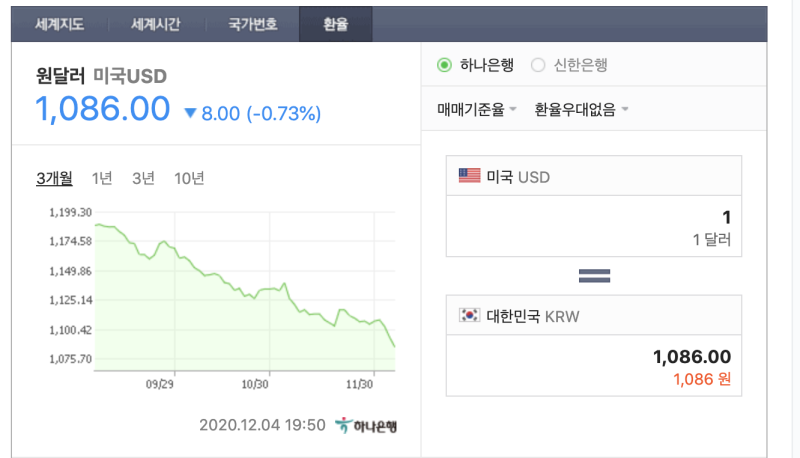
Task: Open the 대한민국 KRW currency selector
Action: point(594,315)
